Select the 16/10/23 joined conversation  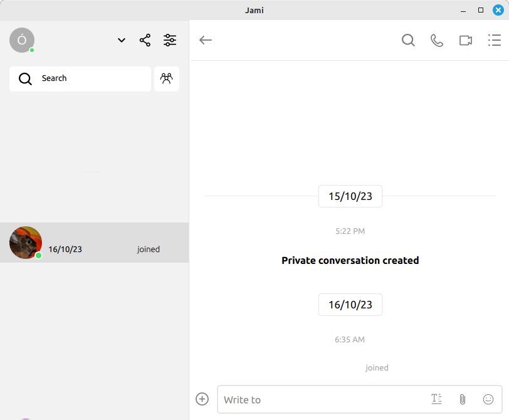[95, 243]
